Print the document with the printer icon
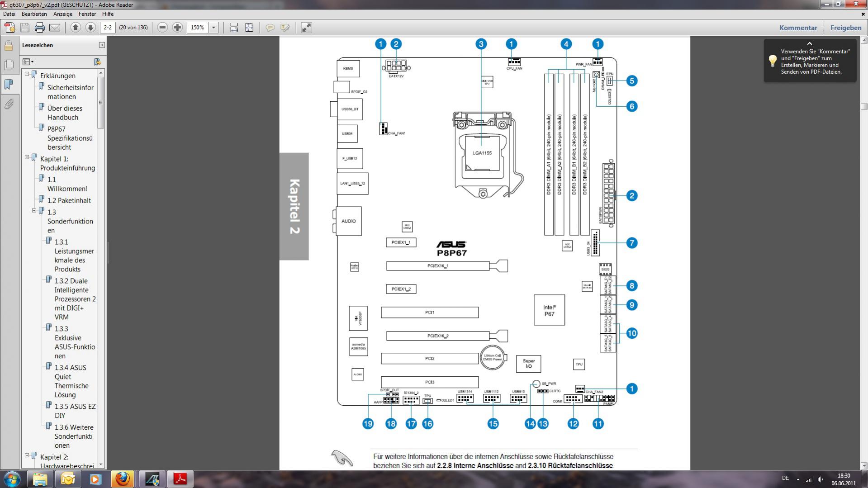The height and width of the screenshot is (488, 868). point(40,28)
